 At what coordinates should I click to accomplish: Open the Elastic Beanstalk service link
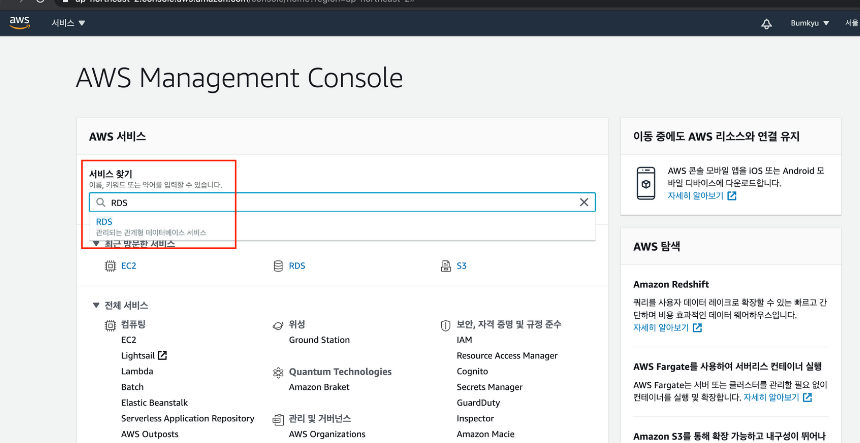(154, 402)
